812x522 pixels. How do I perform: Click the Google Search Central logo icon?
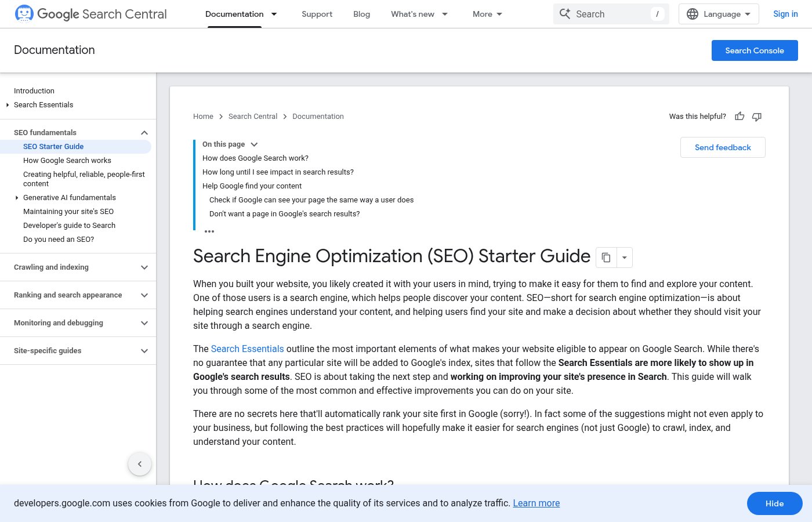click(x=24, y=13)
